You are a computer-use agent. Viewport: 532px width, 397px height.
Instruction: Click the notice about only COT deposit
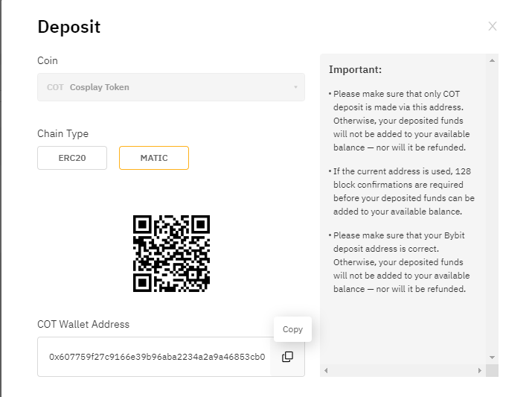[x=400, y=121]
